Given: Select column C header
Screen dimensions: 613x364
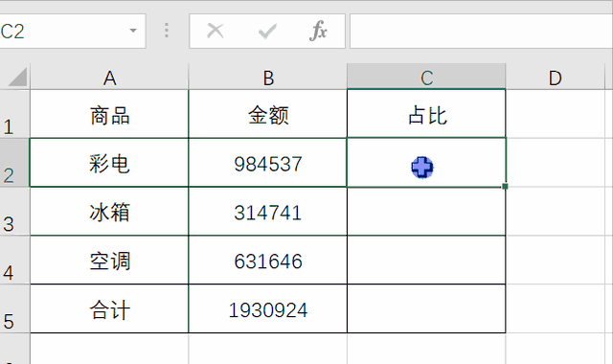Looking at the screenshot, I should click(x=426, y=77).
